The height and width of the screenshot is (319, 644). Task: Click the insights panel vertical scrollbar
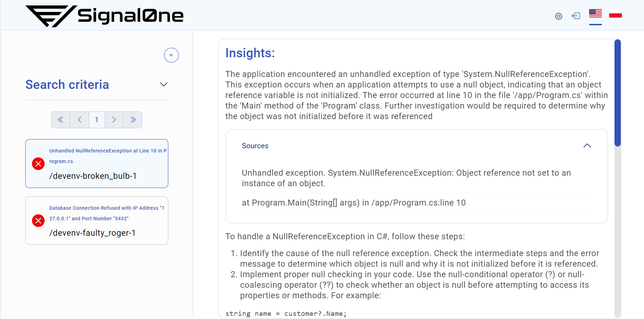click(617, 93)
